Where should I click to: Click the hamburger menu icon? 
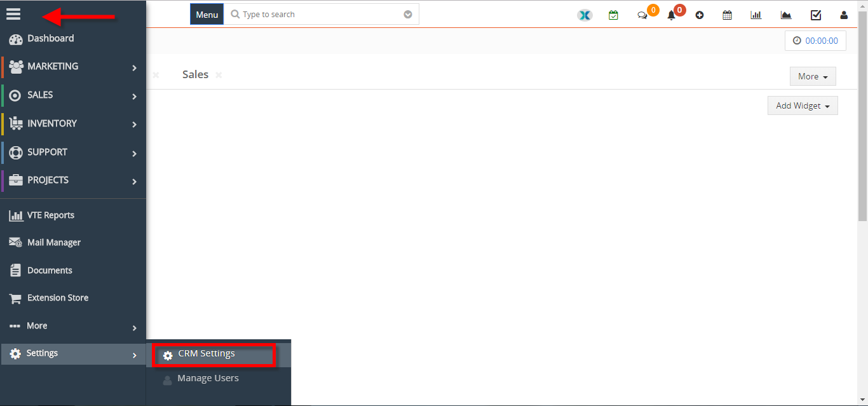click(13, 13)
